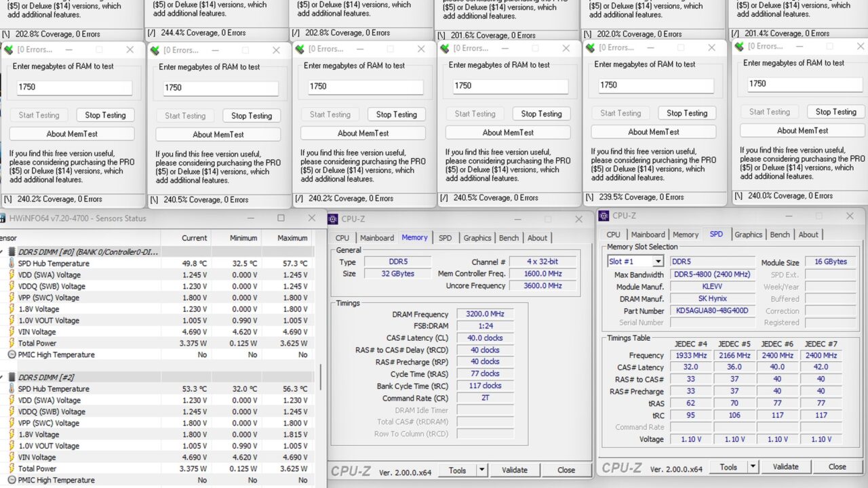The width and height of the screenshot is (868, 488).
Task: Click thermometer icon of DIMM [#2] SPD Hub Temperature
Action: click(x=12, y=389)
